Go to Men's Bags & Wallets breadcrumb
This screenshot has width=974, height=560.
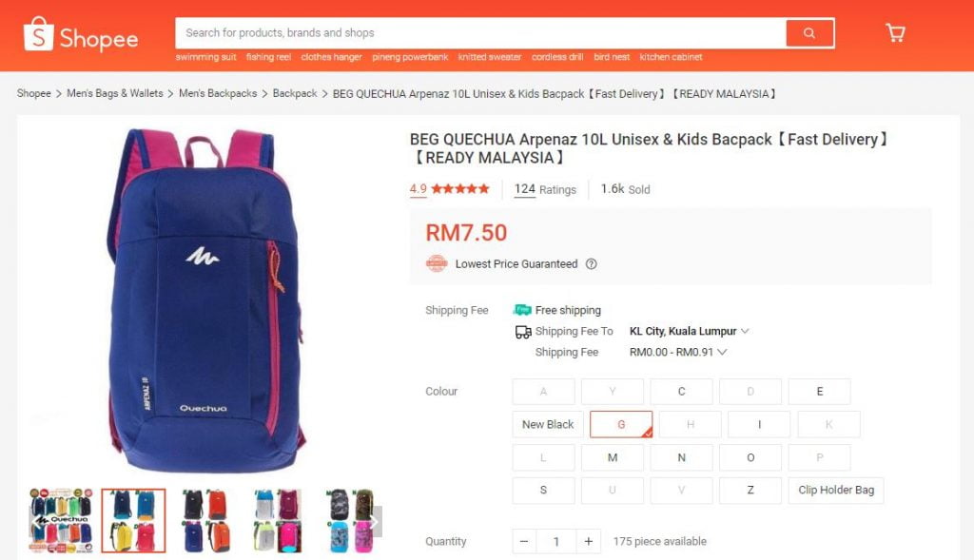point(115,93)
